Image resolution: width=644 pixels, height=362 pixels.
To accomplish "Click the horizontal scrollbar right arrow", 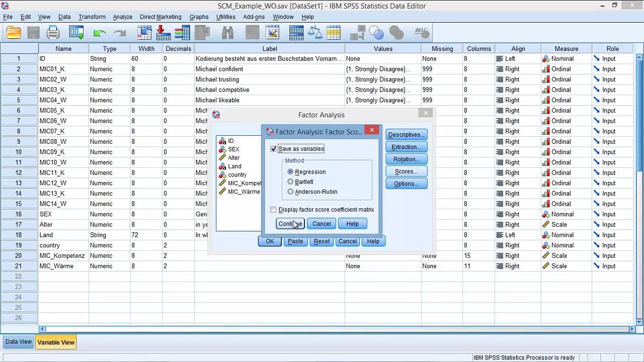I will tap(632, 329).
